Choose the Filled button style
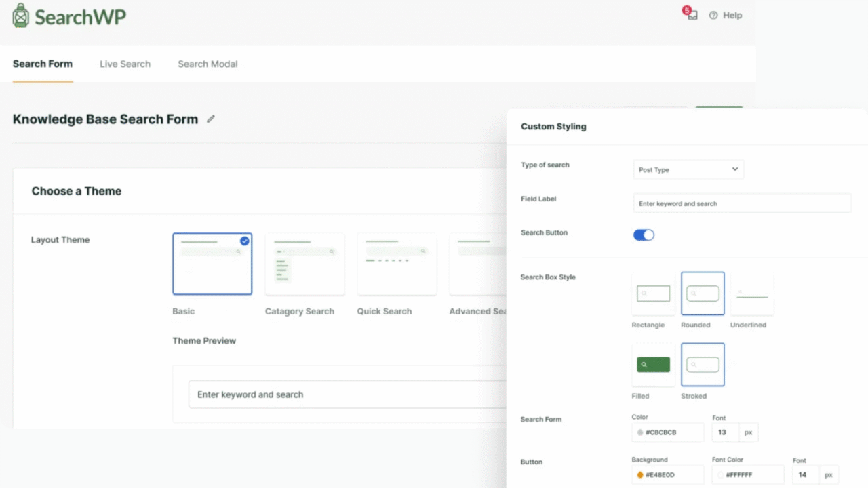This screenshot has width=868, height=488. pos(654,365)
